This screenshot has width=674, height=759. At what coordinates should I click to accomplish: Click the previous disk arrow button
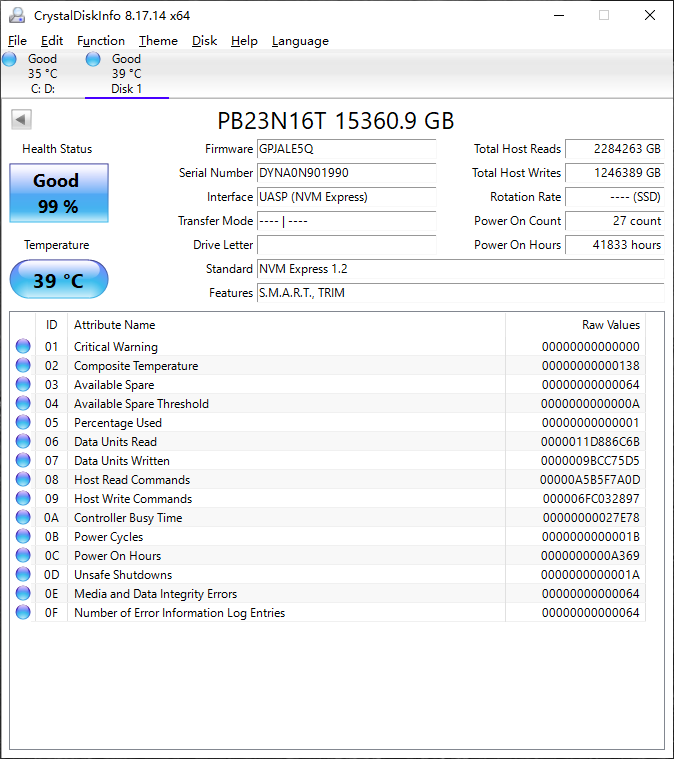(x=21, y=119)
